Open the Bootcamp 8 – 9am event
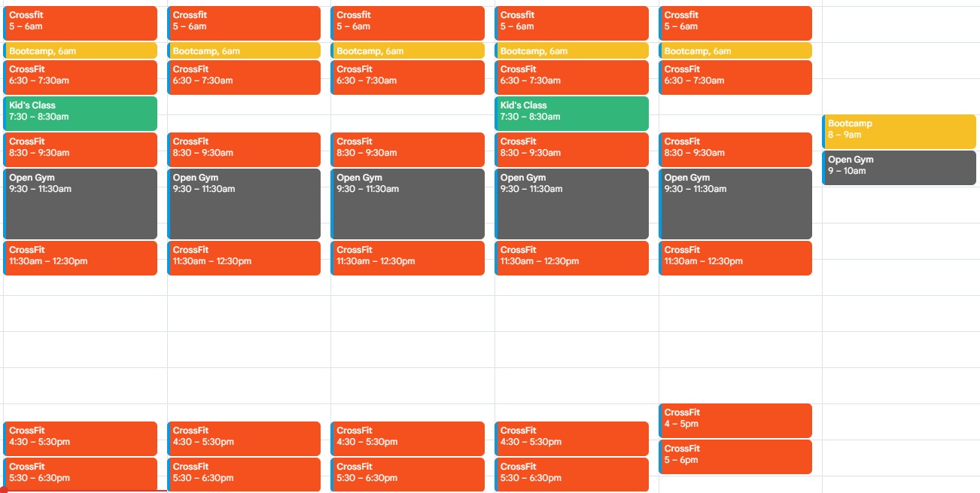Screen dimensions: 980x493 pyautogui.click(x=899, y=132)
